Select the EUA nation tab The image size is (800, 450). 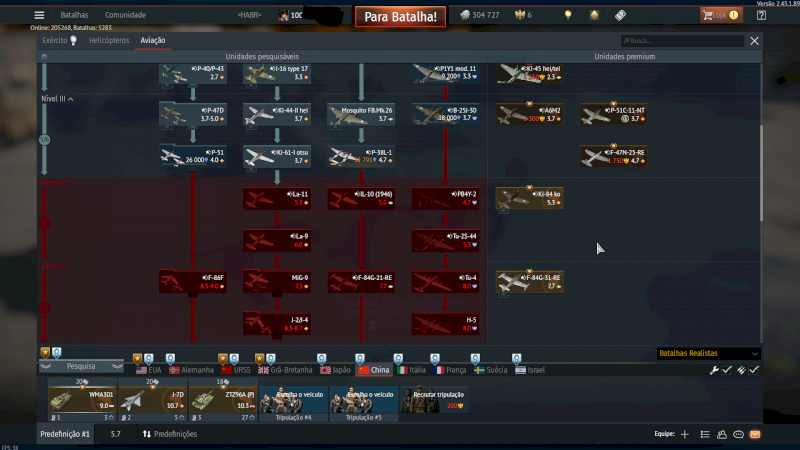tap(149, 370)
